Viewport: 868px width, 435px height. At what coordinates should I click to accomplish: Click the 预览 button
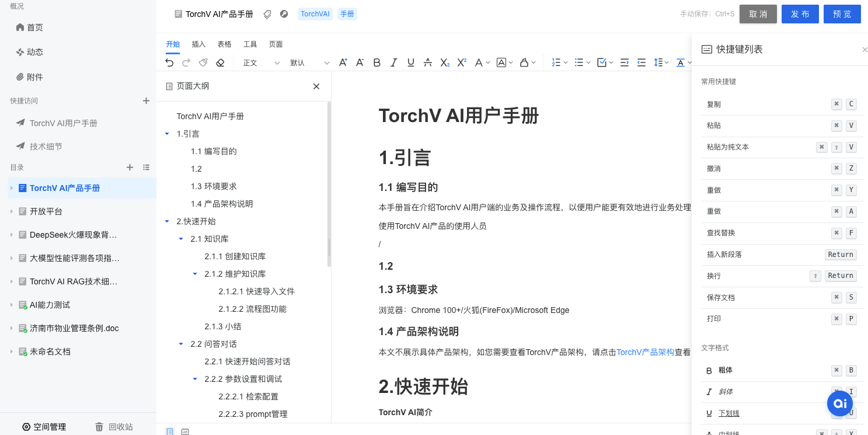click(x=842, y=14)
